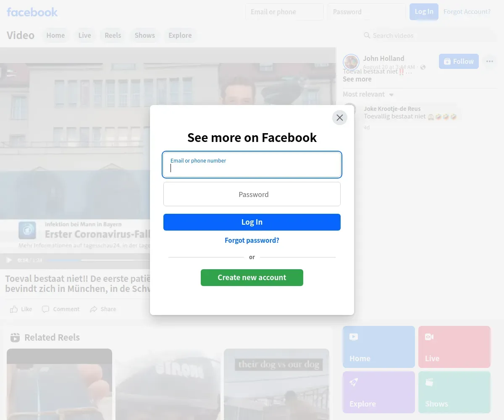Switch to the Home video tab

[55, 35]
